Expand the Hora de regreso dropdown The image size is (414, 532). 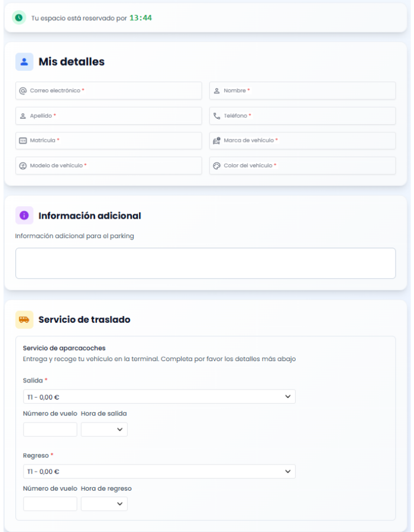(x=104, y=504)
